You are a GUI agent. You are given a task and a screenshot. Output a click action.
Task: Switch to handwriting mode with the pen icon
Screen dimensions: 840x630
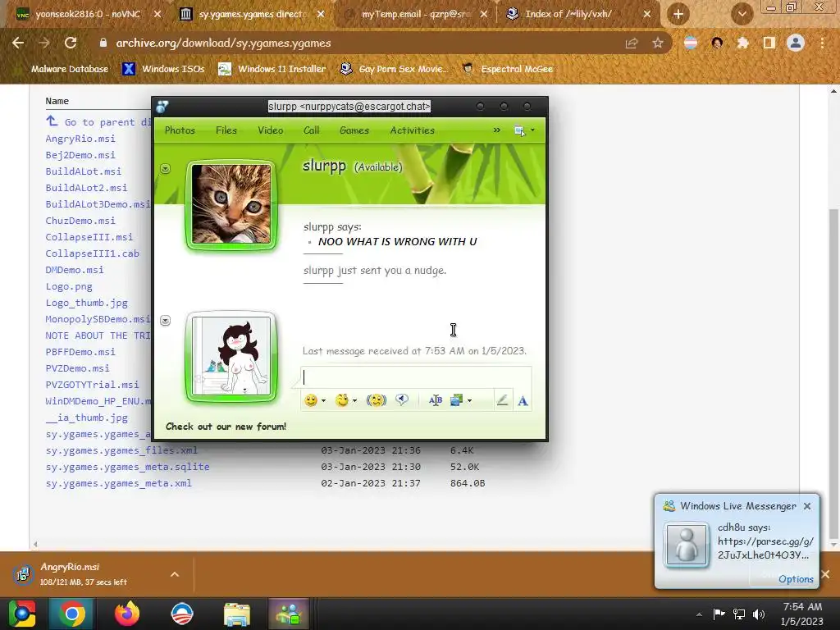point(502,400)
